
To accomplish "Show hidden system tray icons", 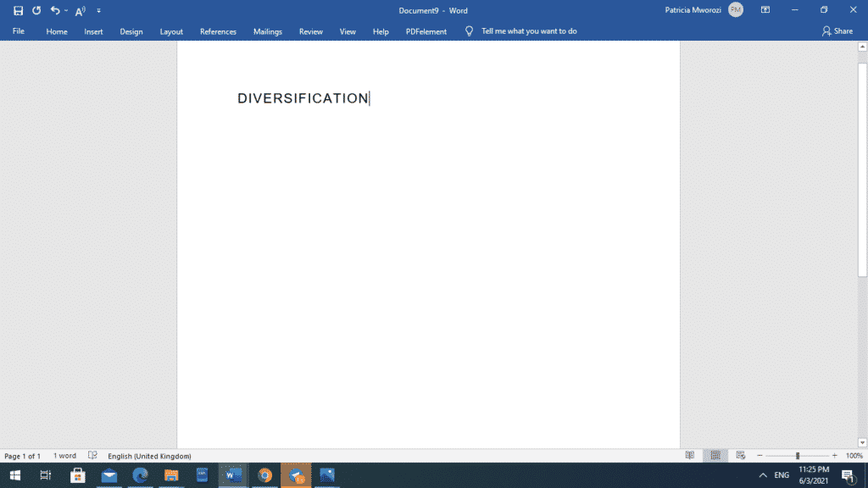I will pyautogui.click(x=763, y=475).
